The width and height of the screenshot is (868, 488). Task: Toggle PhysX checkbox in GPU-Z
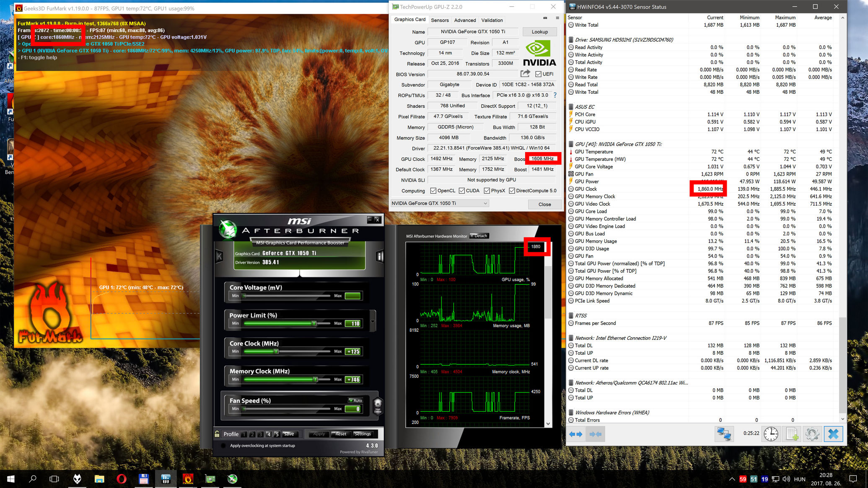(487, 191)
